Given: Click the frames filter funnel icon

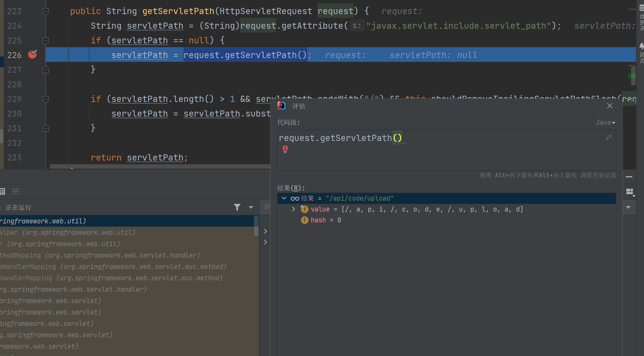Looking at the screenshot, I should [x=237, y=207].
